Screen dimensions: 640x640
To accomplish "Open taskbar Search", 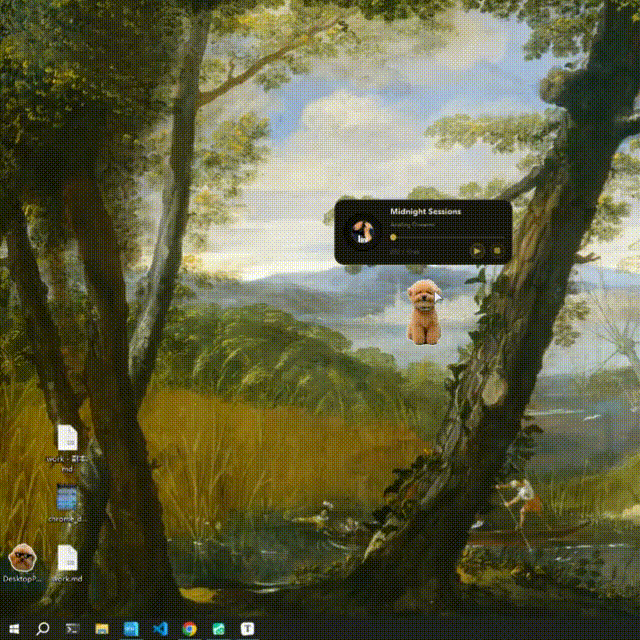I will pos(43,629).
